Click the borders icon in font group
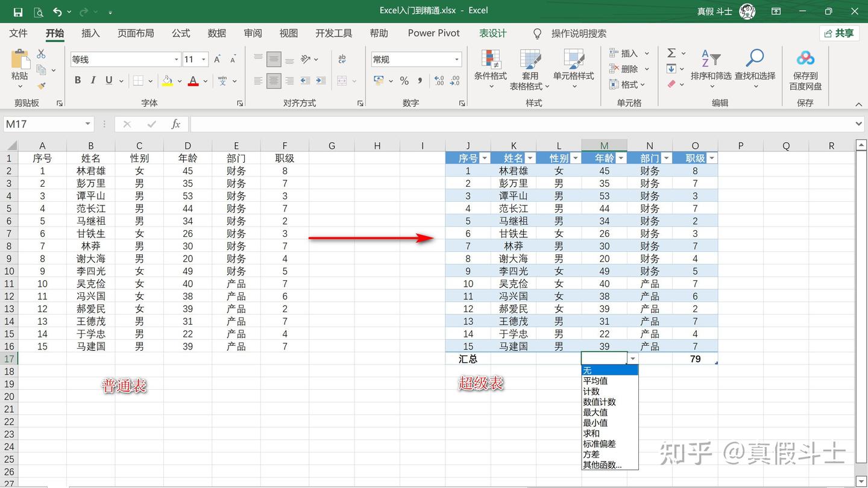Image resolution: width=868 pixels, height=488 pixels. pyautogui.click(x=138, y=80)
